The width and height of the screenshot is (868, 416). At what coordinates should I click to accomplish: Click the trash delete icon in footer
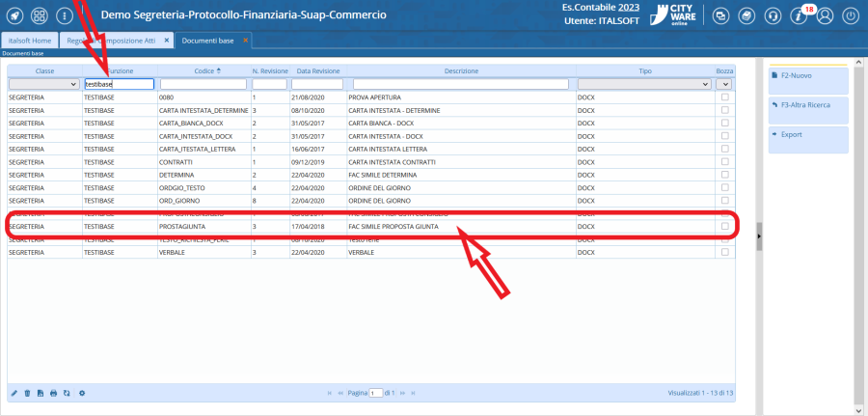click(x=27, y=393)
